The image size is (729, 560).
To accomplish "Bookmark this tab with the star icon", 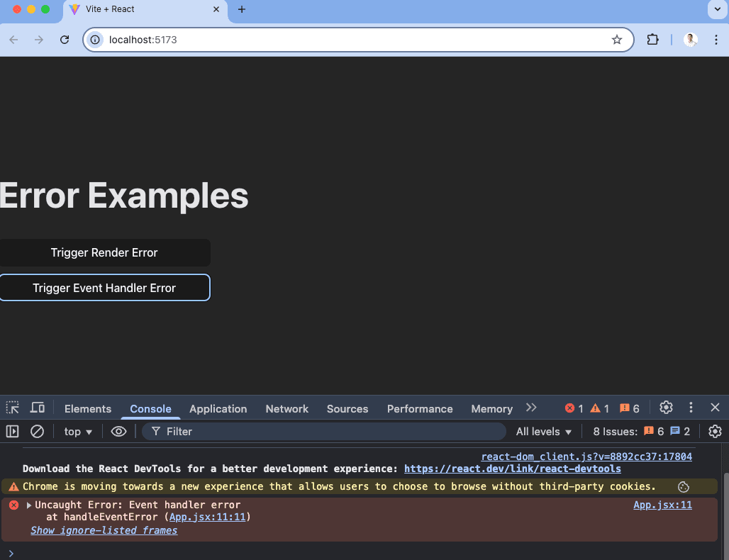I will click(x=616, y=40).
